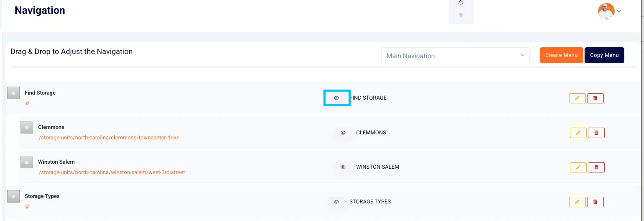644x221 pixels.
Task: Click the notification bell icon
Action: click(x=461, y=3)
